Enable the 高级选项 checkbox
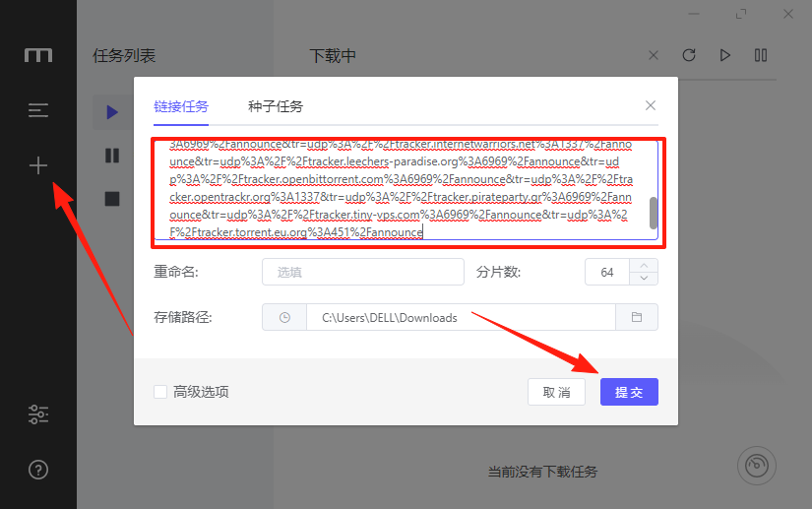812x509 pixels. tap(160, 392)
